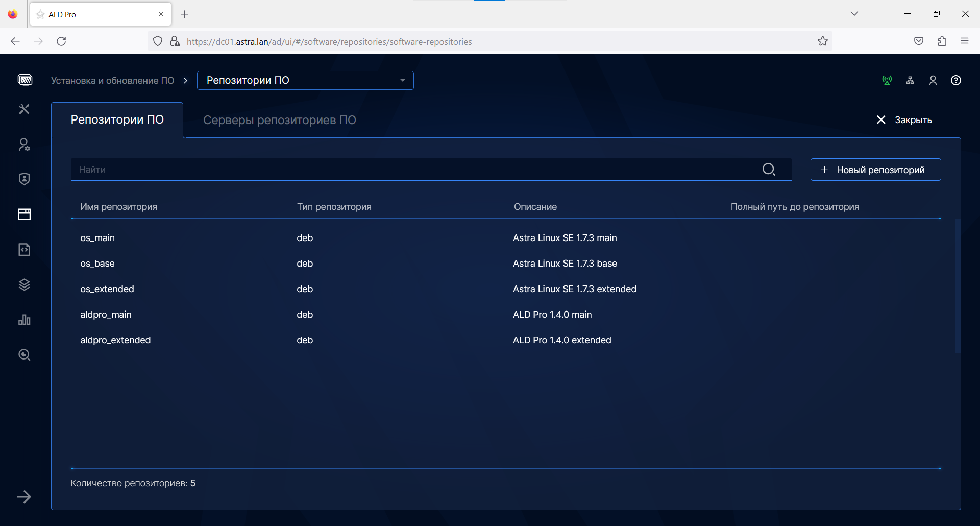
Task: Expand the sidebar with the arrow icon
Action: pos(24,497)
